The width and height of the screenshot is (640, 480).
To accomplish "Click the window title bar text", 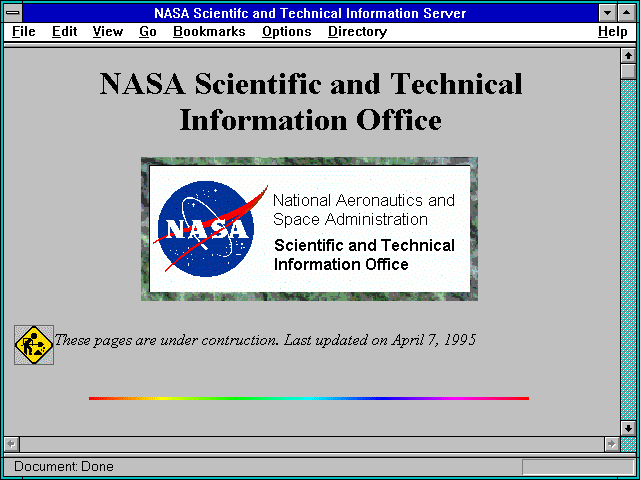I will click(310, 13).
